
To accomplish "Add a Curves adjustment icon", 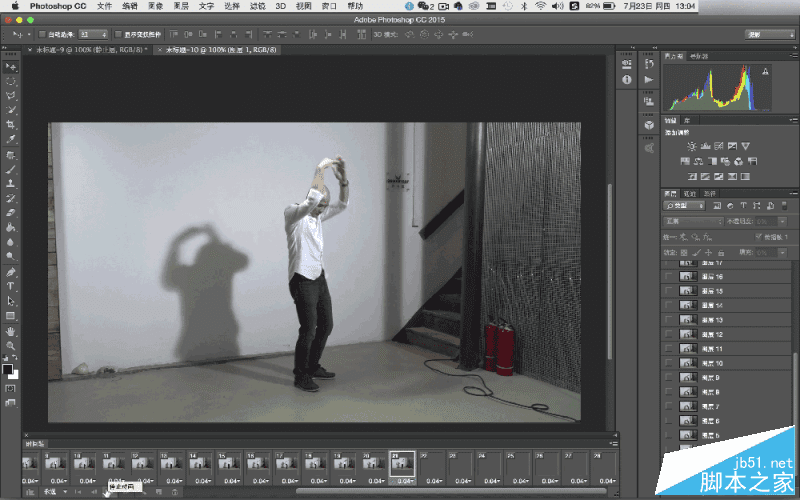I will click(719, 146).
